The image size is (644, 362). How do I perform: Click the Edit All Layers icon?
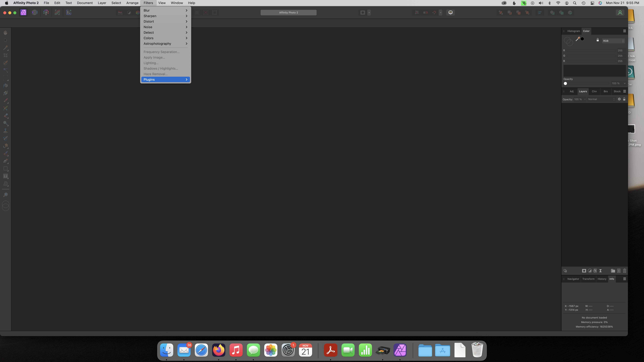(x=565, y=271)
